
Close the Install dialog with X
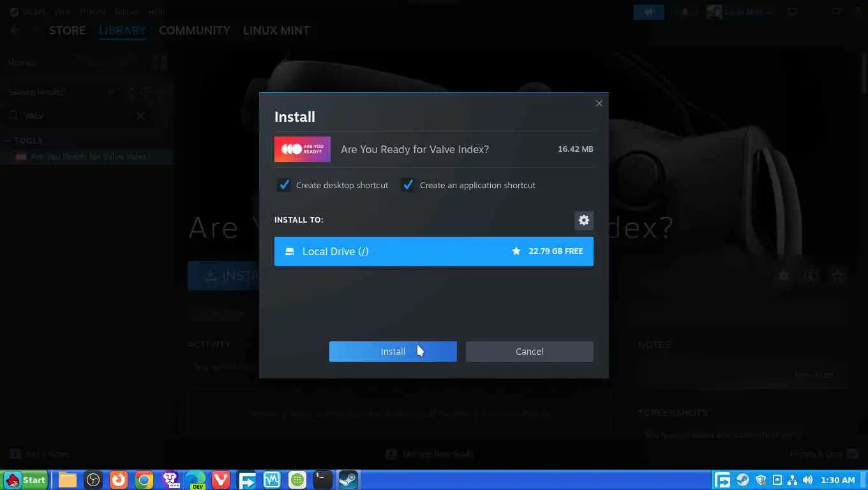point(599,103)
